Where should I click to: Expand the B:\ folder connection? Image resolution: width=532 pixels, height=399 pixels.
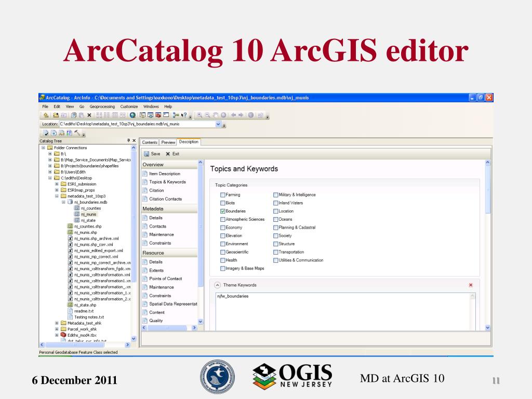(x=50, y=154)
